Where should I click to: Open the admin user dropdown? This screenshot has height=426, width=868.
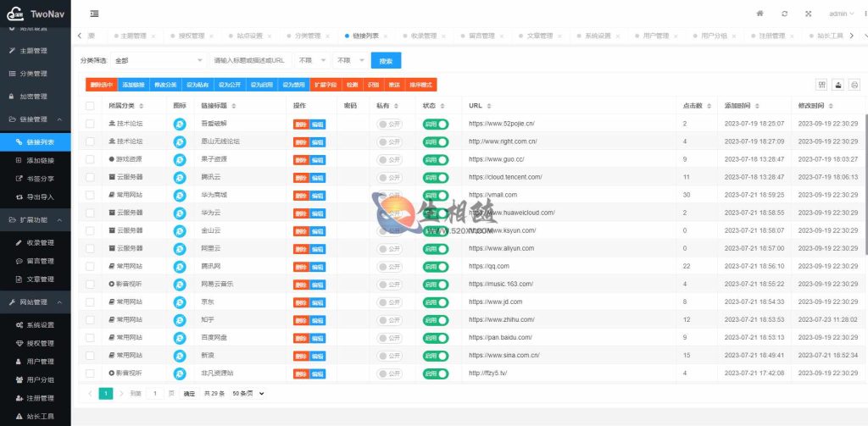[x=841, y=14]
